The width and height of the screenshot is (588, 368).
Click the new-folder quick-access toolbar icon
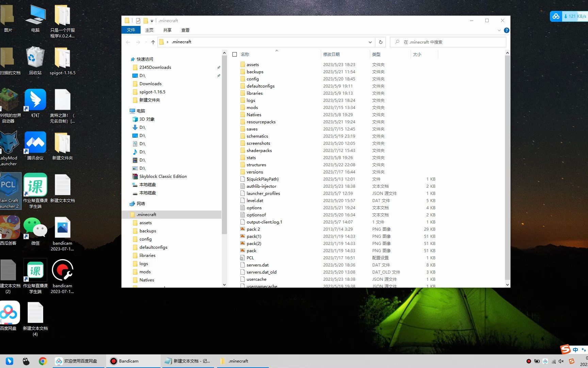point(146,21)
